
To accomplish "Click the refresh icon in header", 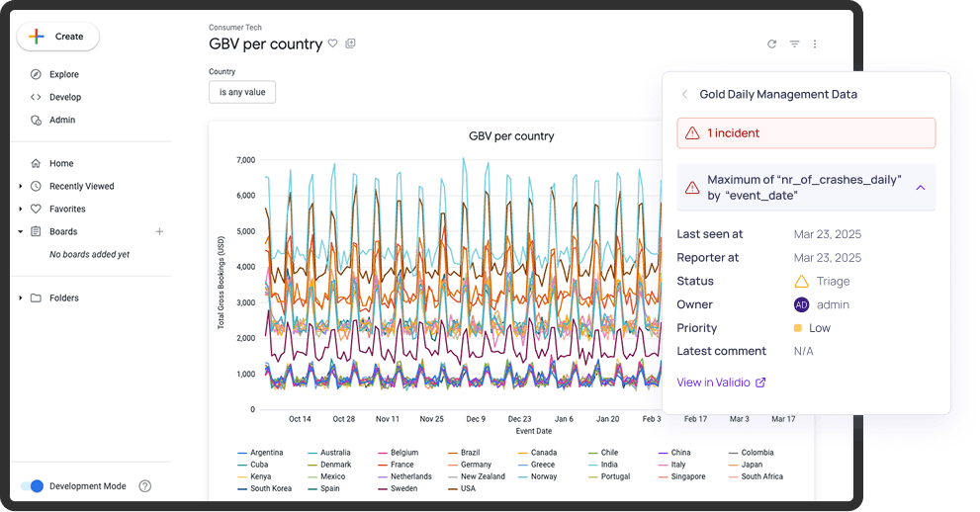I will [x=771, y=44].
